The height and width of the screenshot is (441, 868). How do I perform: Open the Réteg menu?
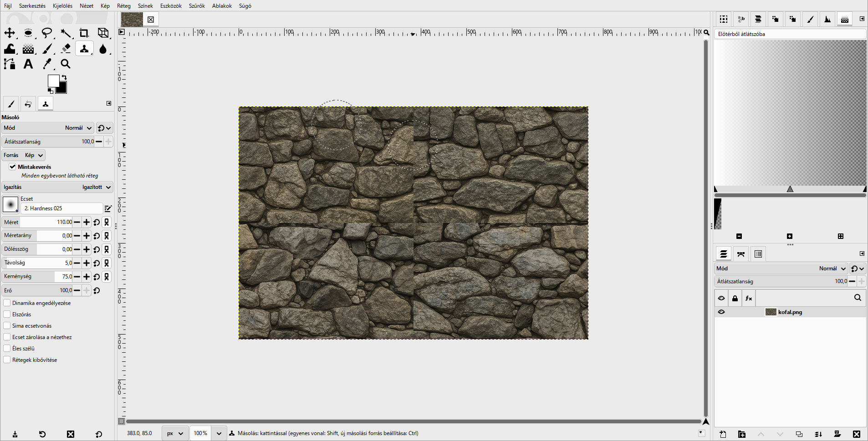coord(124,6)
